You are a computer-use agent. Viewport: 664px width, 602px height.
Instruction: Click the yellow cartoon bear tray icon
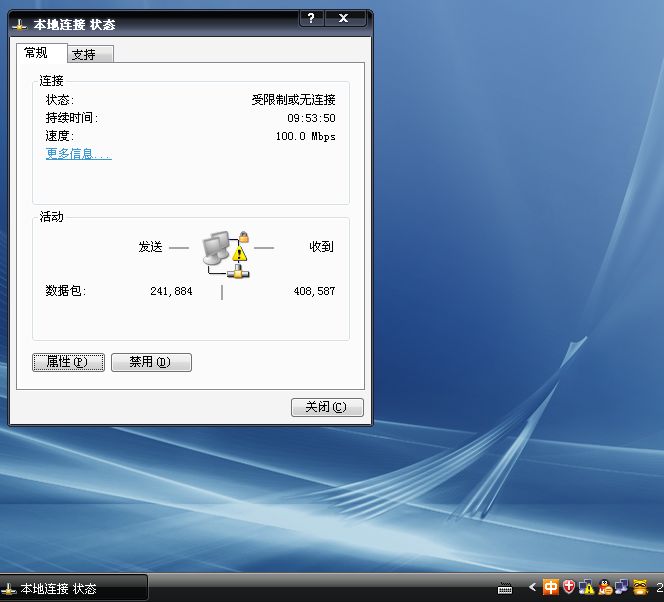[641, 587]
